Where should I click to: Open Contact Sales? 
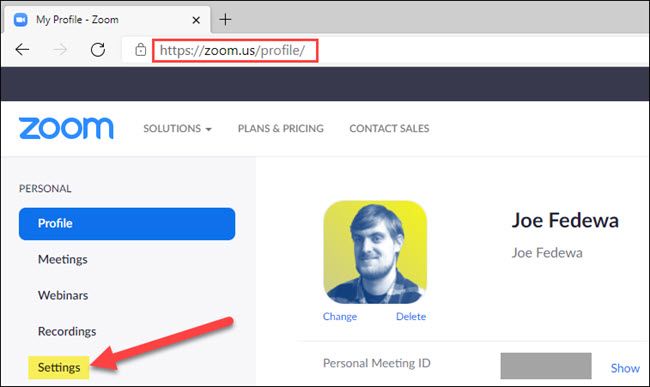coord(389,128)
